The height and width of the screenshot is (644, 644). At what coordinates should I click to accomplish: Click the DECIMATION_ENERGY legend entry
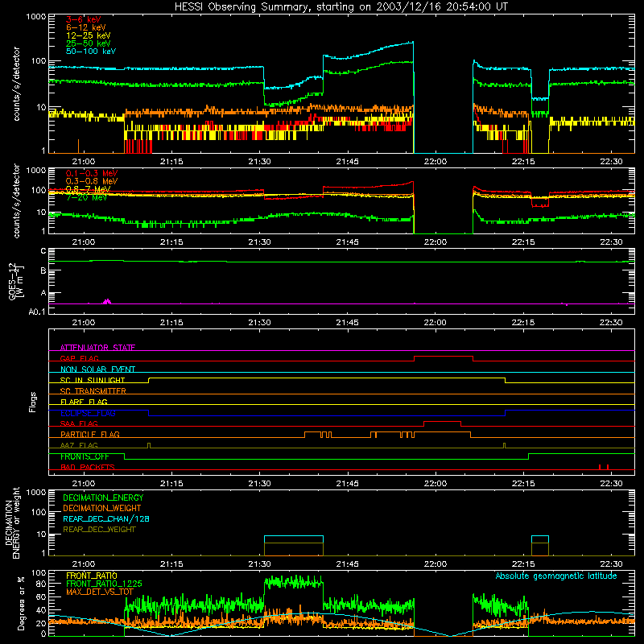pyautogui.click(x=103, y=497)
